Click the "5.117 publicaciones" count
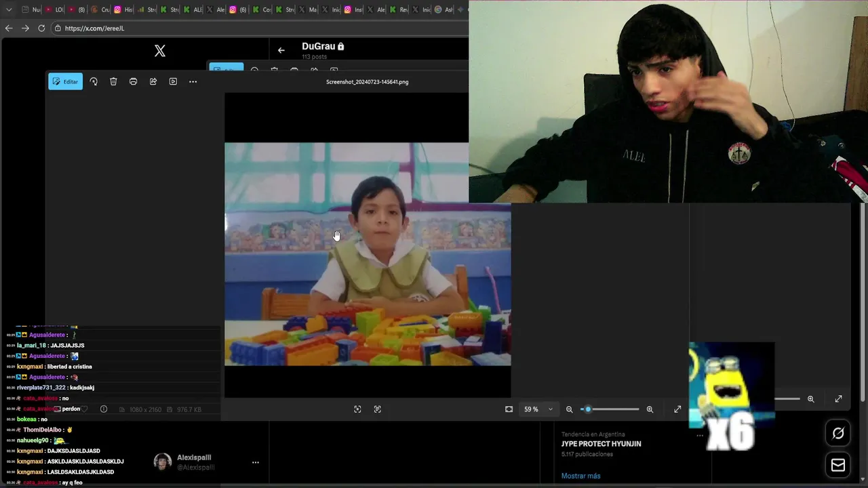 (x=587, y=454)
